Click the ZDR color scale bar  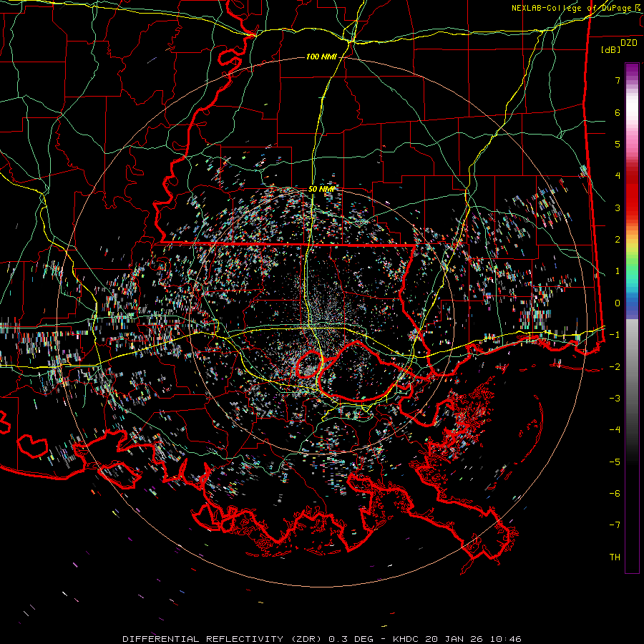pos(632,318)
